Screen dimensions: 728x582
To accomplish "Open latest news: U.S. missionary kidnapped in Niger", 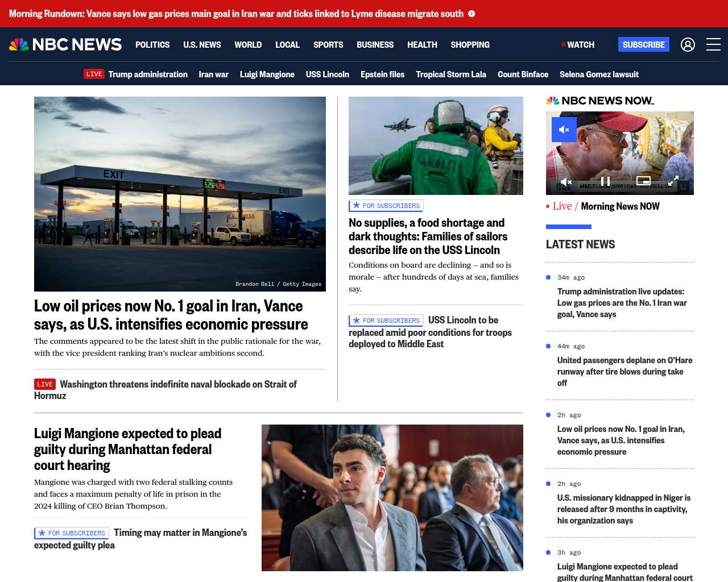I will (x=624, y=509).
